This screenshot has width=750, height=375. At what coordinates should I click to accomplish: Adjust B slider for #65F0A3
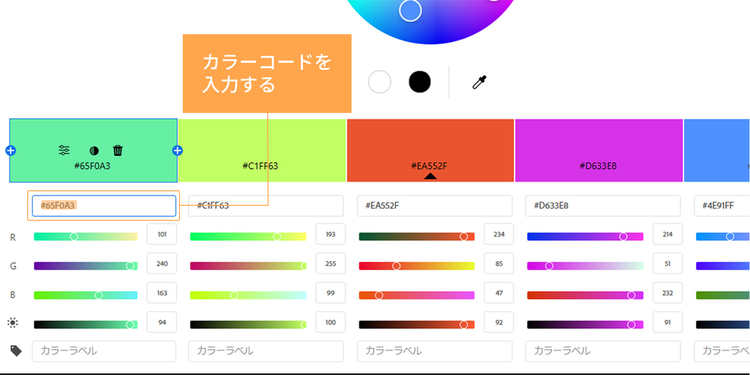pyautogui.click(x=86, y=295)
